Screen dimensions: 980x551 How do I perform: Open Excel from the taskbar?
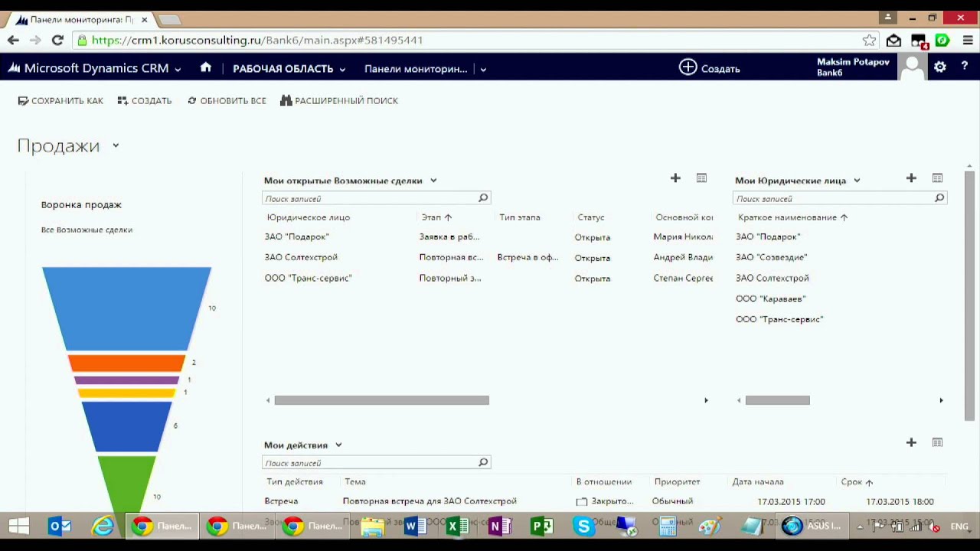(457, 527)
